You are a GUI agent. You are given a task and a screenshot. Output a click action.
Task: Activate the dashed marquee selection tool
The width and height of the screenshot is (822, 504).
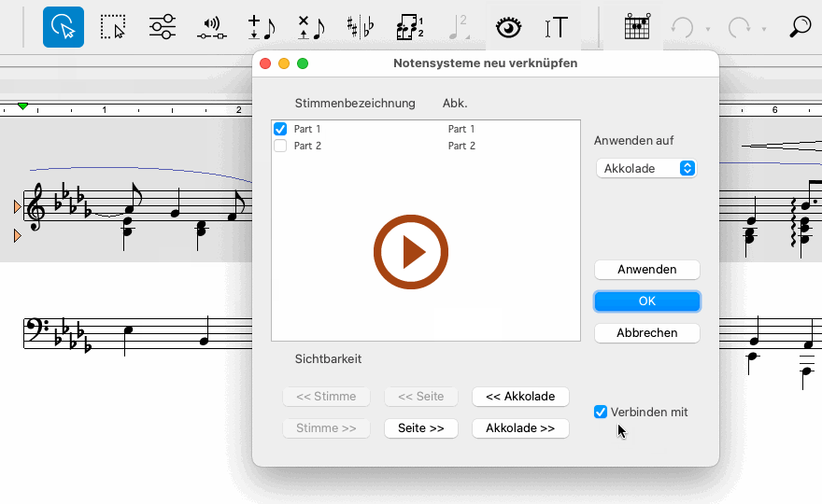point(113,27)
